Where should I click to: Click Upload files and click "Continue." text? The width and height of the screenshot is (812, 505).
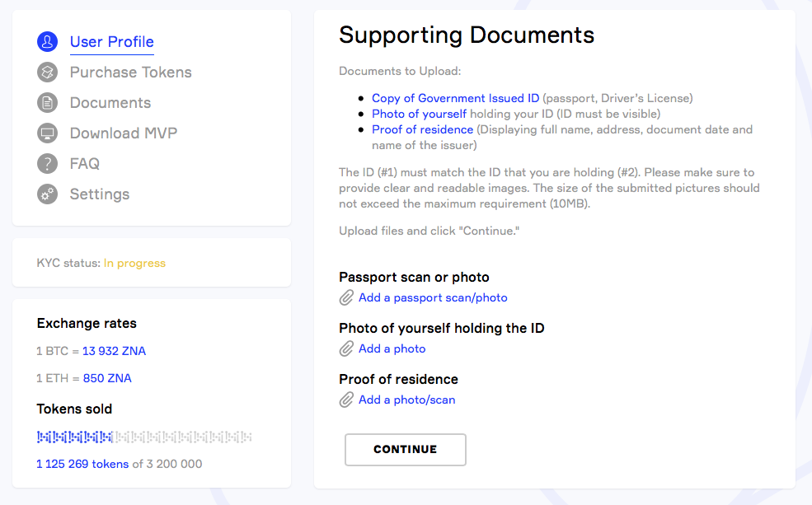click(x=429, y=231)
